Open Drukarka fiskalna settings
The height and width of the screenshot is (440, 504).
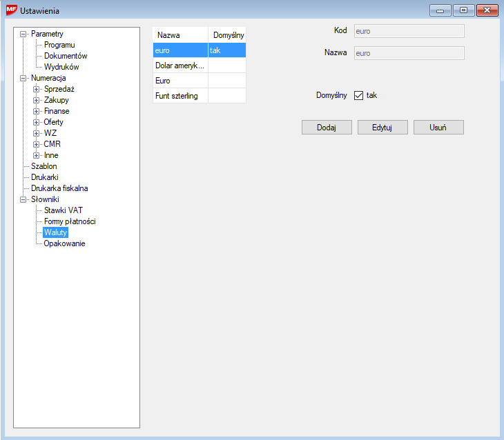click(x=59, y=188)
